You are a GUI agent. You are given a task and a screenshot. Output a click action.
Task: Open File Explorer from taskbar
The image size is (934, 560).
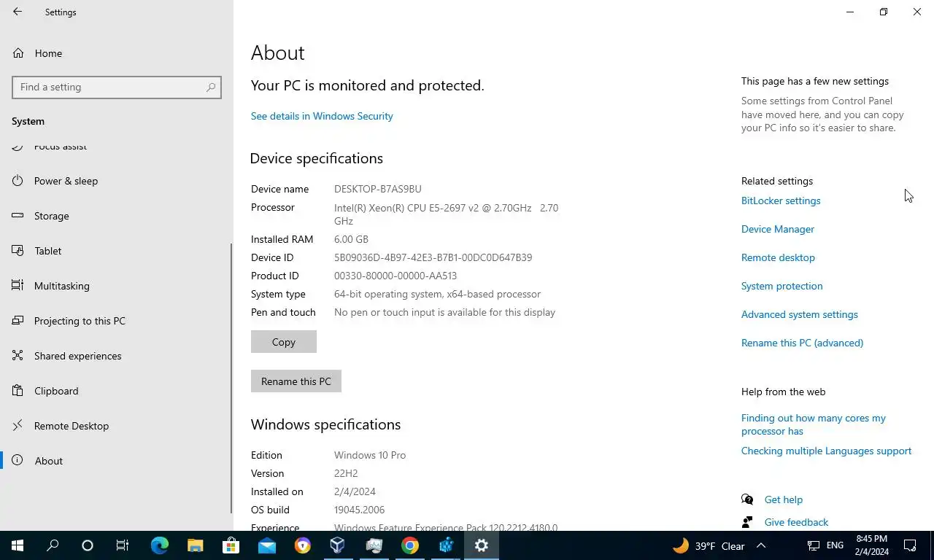(x=195, y=545)
